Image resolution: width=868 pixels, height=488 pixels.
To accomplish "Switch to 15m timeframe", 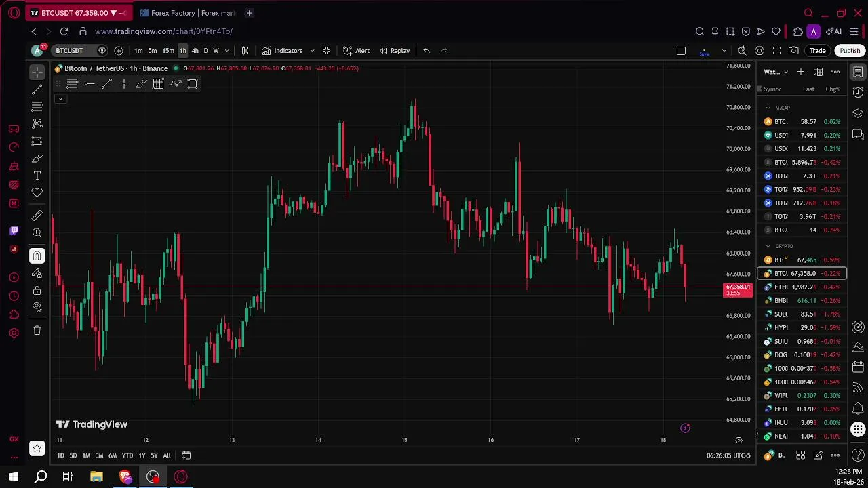I will click(x=168, y=51).
